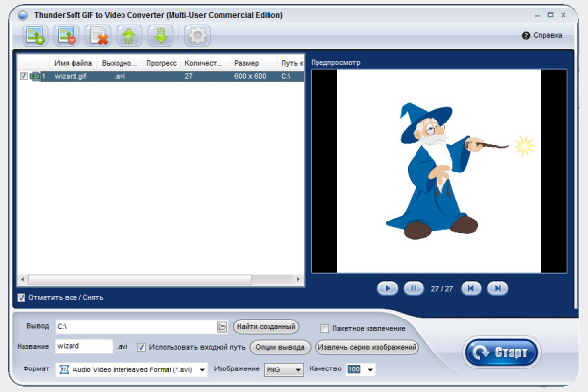The height and width of the screenshot is (392, 588).
Task: Click the remove selected file icon
Action: pyautogui.click(x=67, y=36)
